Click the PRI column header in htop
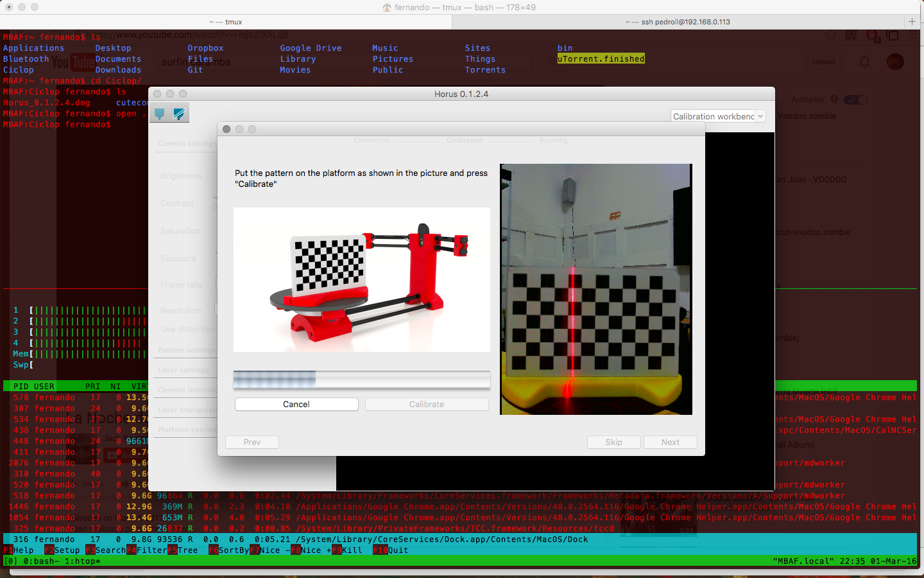The height and width of the screenshot is (578, 924). coord(93,387)
